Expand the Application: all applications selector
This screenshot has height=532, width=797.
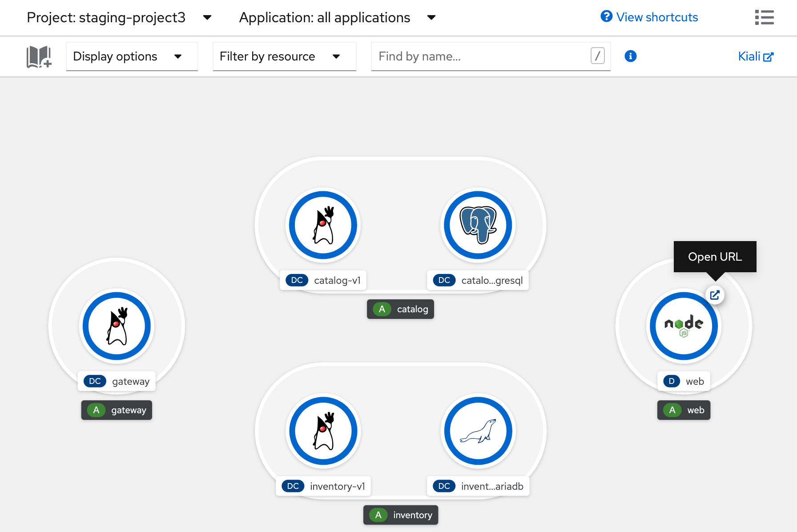tap(337, 17)
